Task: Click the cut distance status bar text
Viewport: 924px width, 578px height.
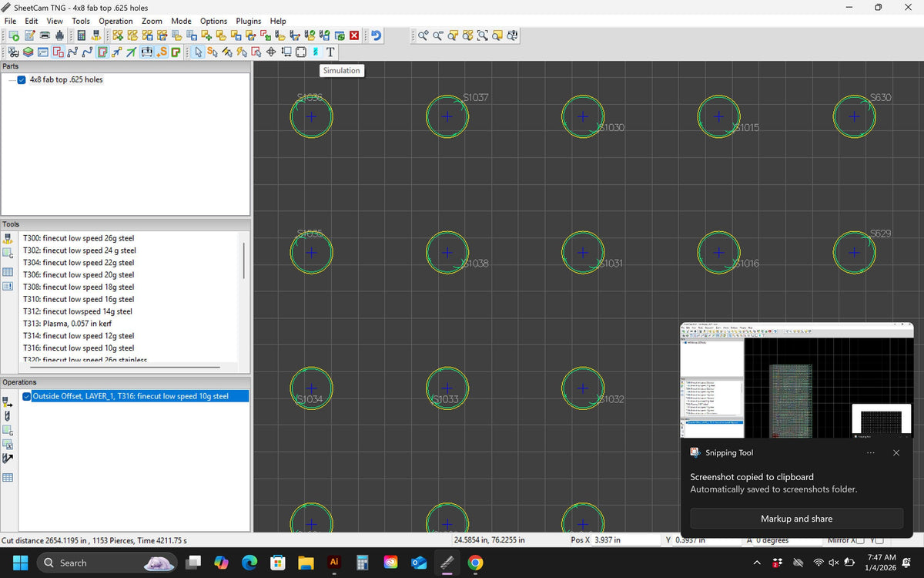Action: point(94,540)
